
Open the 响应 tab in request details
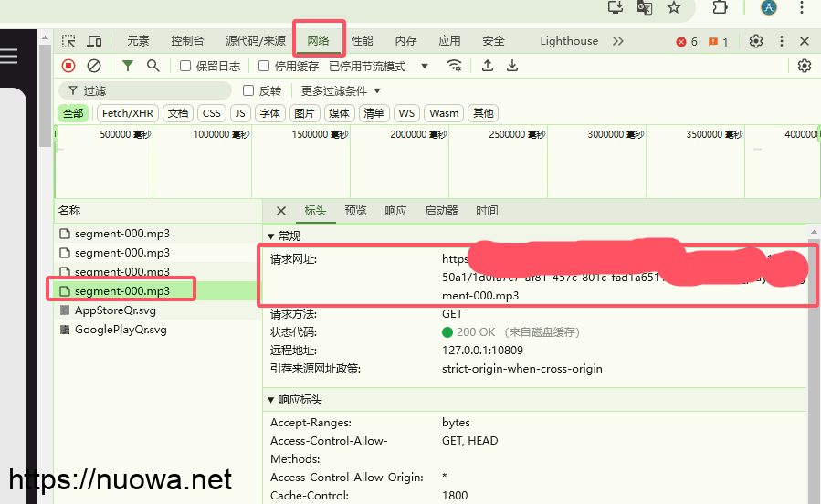coord(395,211)
